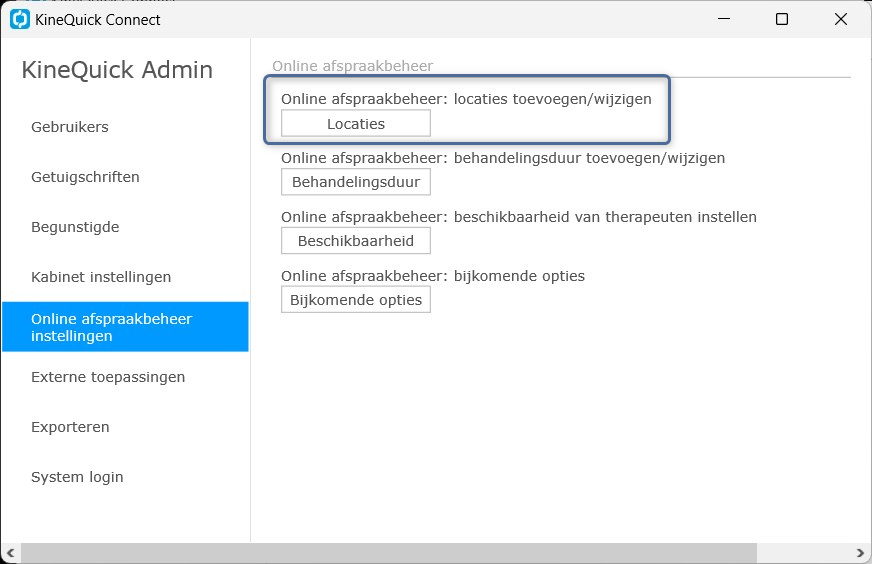
Task: Click the Locaties button
Action: [x=356, y=123]
